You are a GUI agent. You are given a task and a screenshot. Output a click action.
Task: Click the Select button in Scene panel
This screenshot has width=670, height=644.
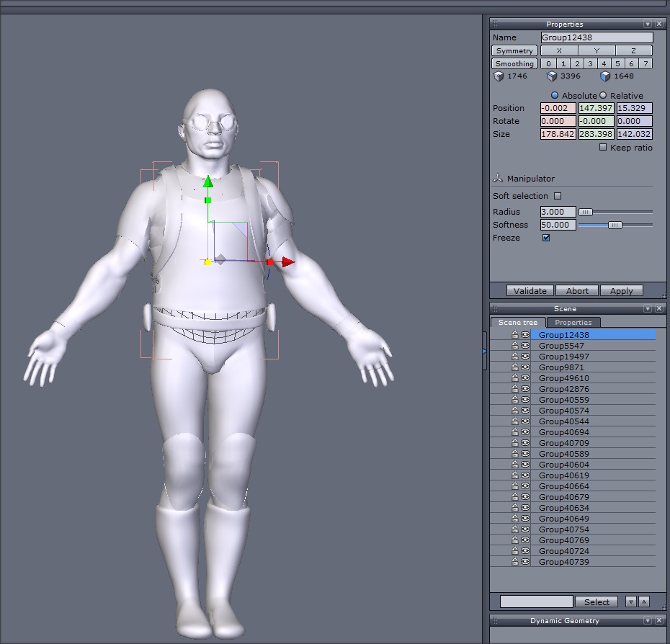click(597, 601)
